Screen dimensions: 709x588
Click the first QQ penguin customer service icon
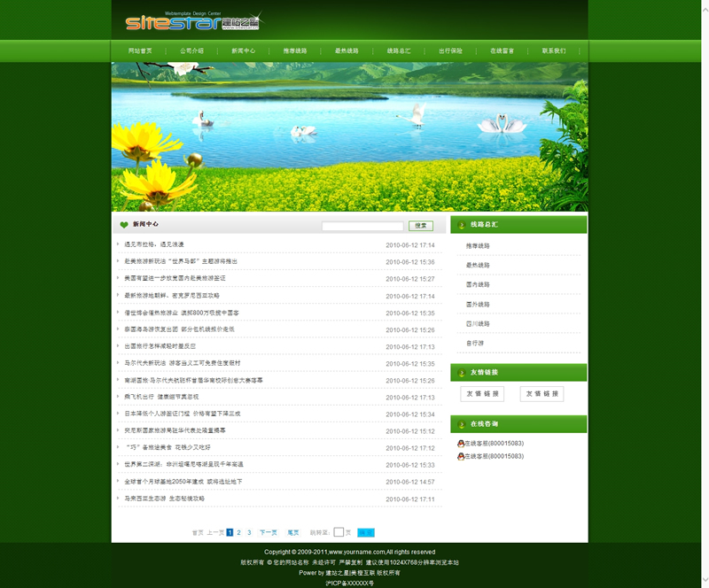[x=461, y=443]
